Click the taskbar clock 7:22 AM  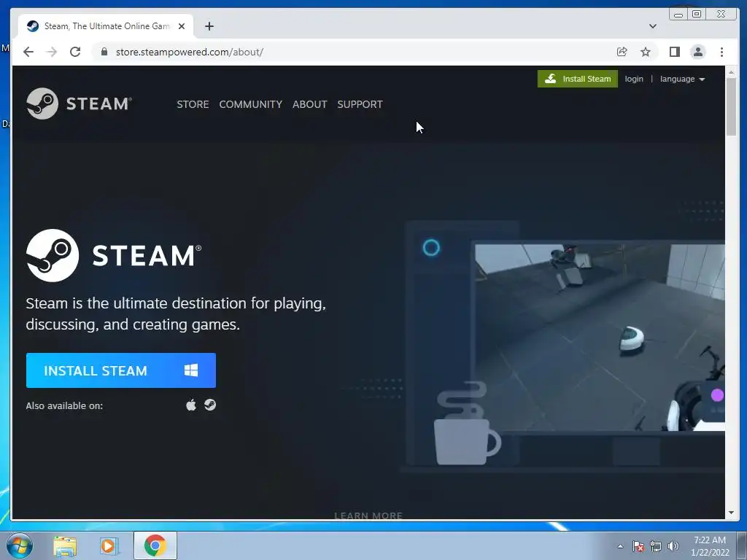(710, 540)
